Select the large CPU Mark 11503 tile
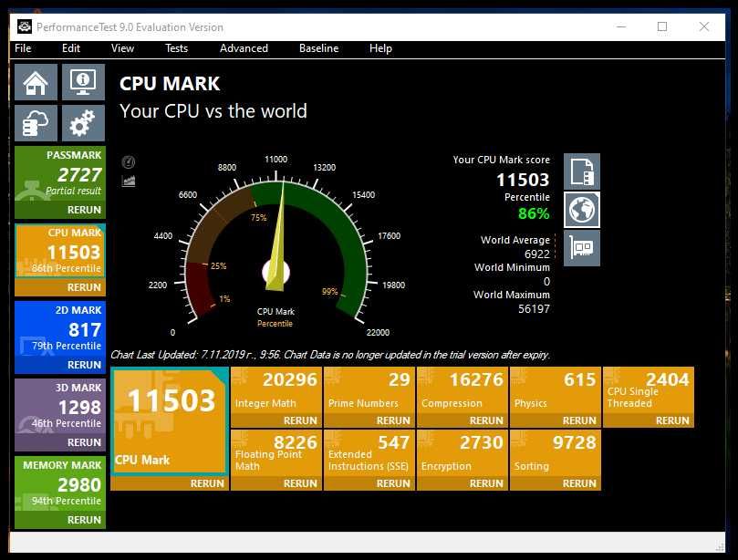Viewport: 738px width, 560px height. coord(170,422)
